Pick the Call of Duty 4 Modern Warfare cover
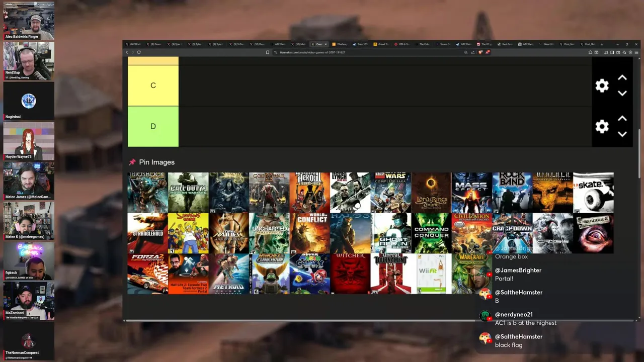Screen dimensions: 644x362 188,193
